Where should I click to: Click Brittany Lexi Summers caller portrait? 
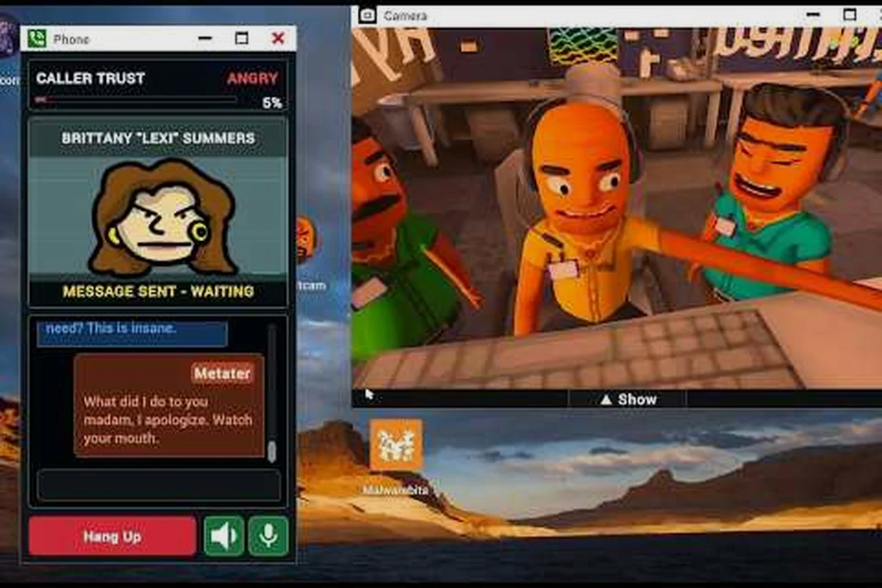[x=162, y=218]
